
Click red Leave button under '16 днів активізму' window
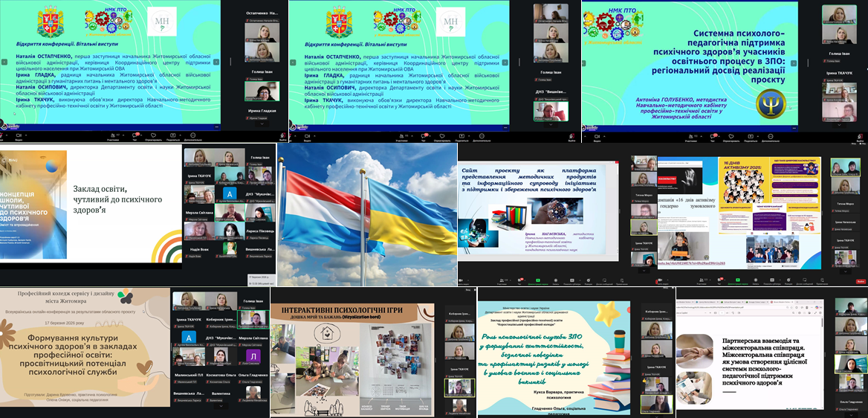861,281
